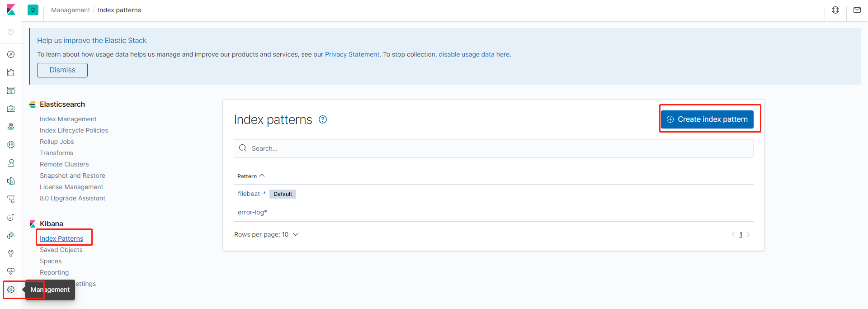
Task: Open Saved Objects in Kibana menu
Action: click(61, 250)
